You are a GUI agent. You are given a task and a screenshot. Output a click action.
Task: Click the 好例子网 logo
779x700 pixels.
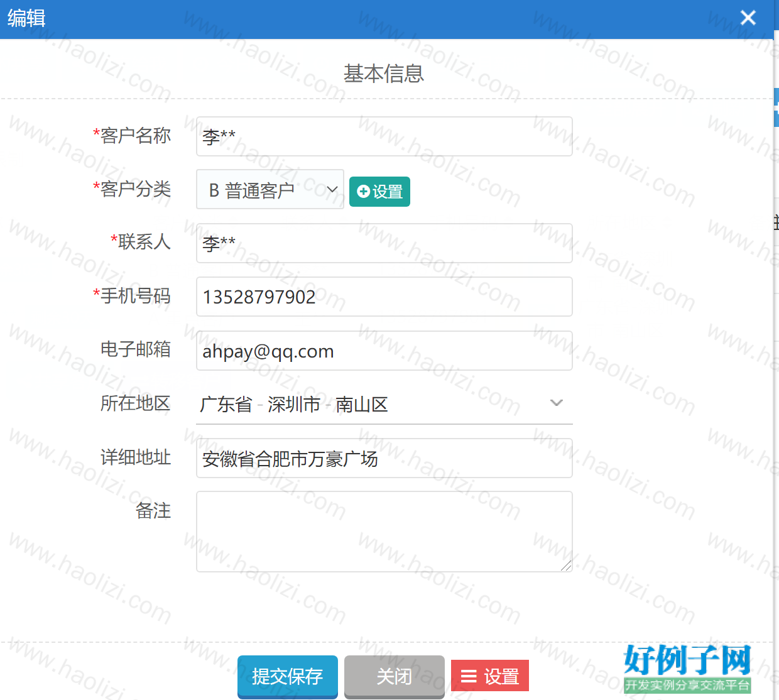pos(687,669)
